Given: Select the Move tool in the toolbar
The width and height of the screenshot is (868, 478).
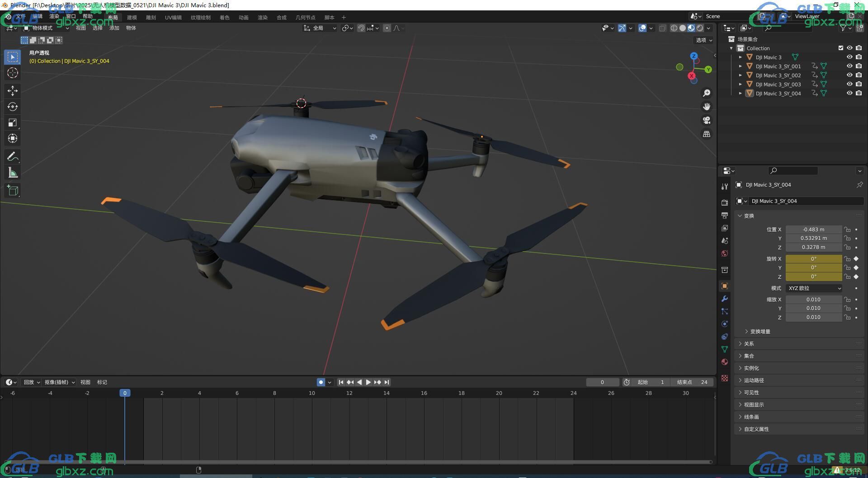Looking at the screenshot, I should (x=13, y=91).
